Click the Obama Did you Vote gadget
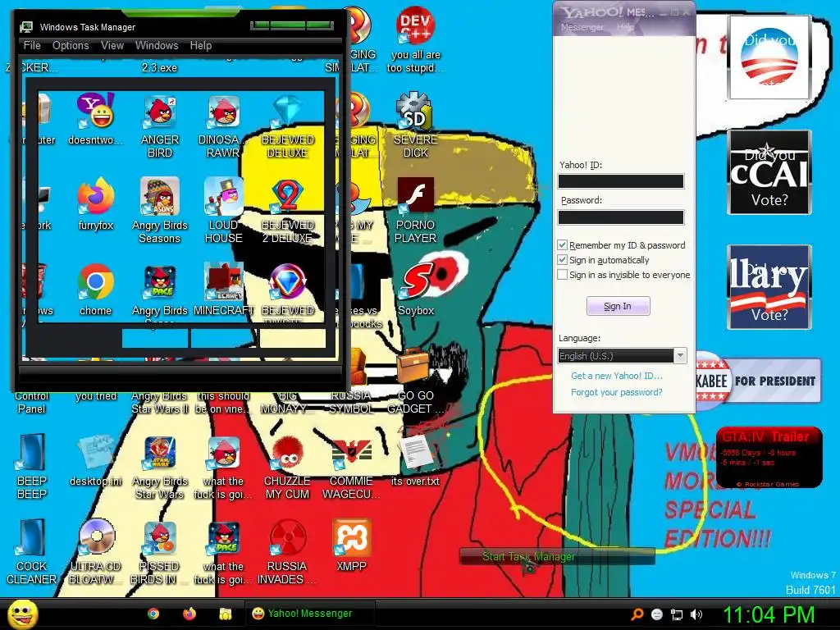 click(769, 57)
